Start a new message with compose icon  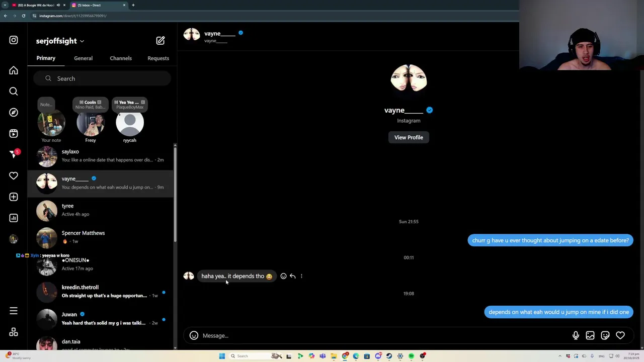tap(160, 41)
